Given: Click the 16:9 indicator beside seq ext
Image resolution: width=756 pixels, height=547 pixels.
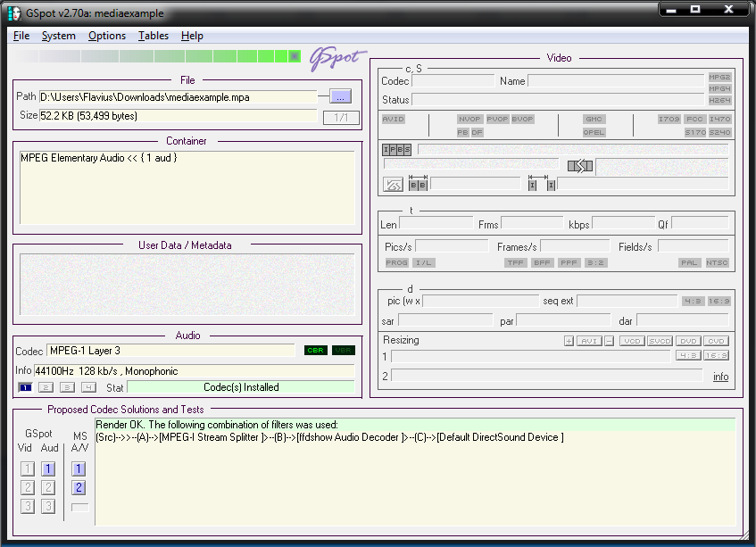Looking at the screenshot, I should [719, 302].
